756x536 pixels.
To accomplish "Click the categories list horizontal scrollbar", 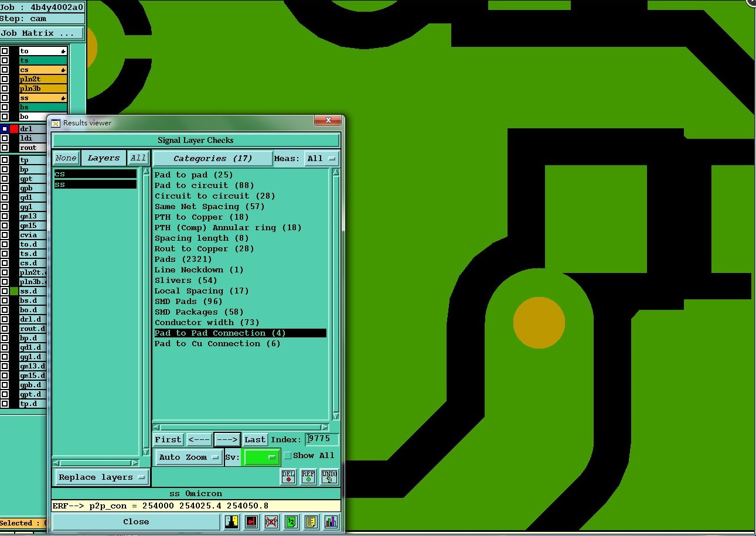I will pos(241,427).
